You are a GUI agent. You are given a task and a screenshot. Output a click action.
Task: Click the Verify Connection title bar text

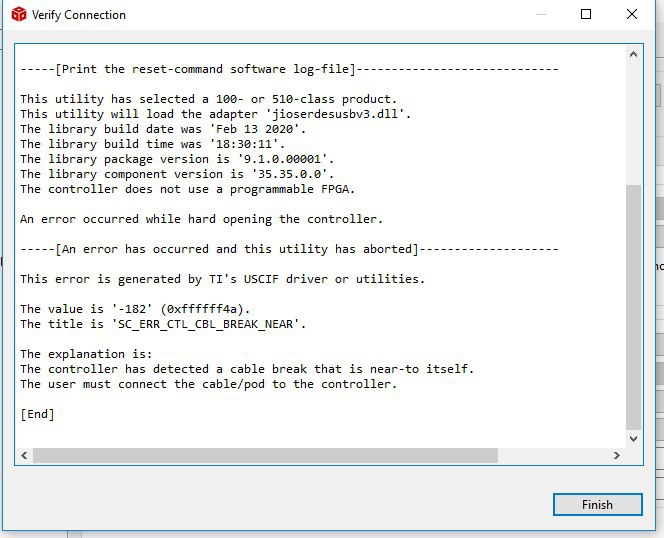coord(79,15)
